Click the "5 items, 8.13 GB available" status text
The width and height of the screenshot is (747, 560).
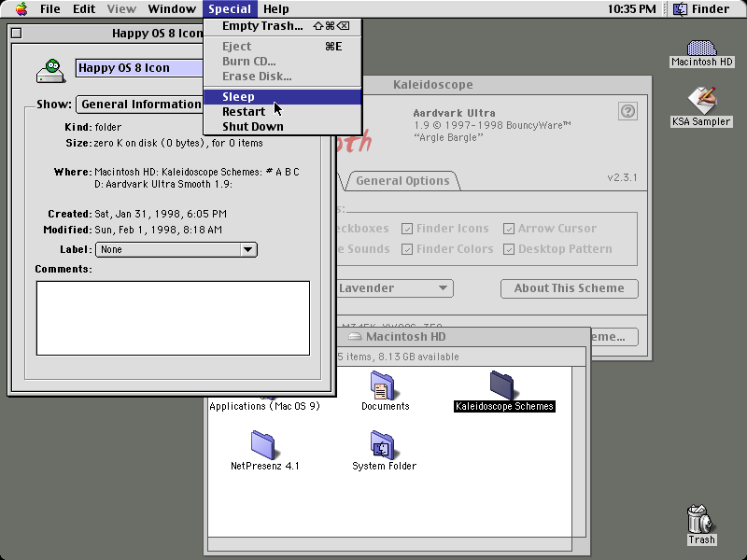click(x=399, y=357)
